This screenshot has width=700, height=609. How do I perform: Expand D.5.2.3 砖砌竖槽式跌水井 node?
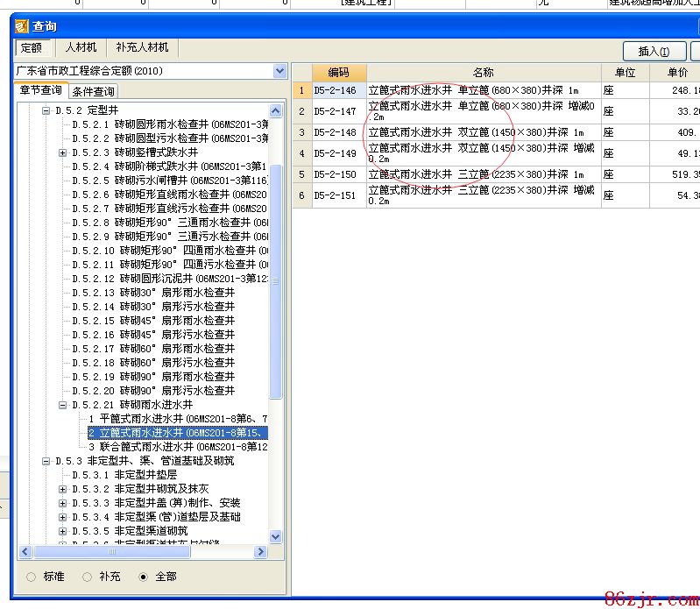(62, 152)
